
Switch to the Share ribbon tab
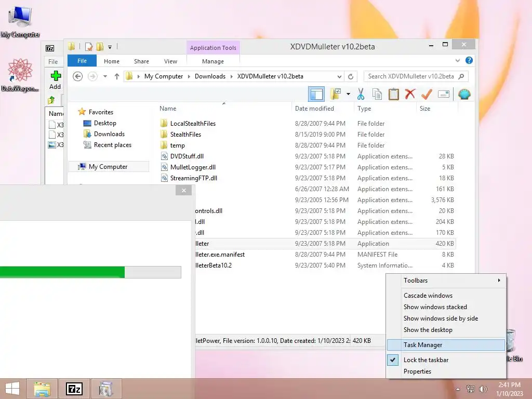tap(141, 61)
